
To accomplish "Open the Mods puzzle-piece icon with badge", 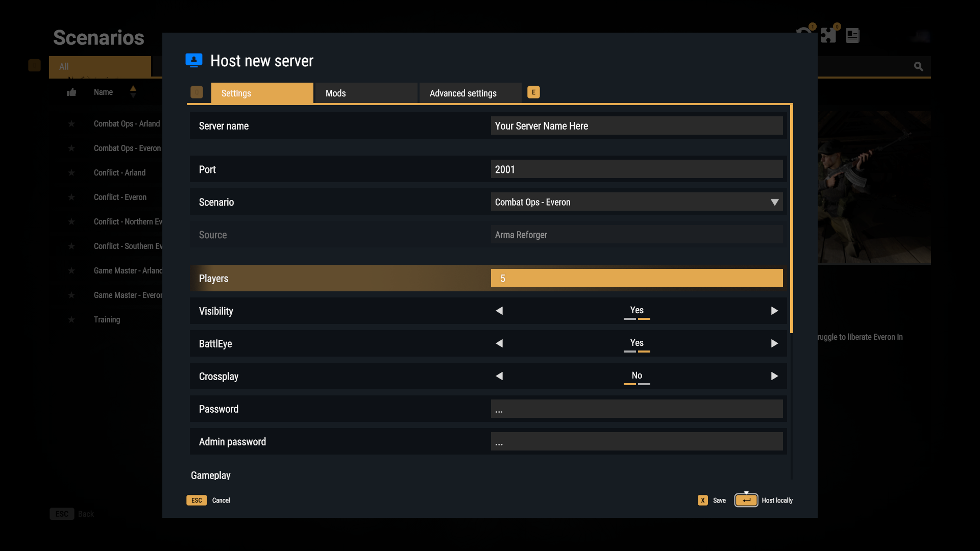I will pyautogui.click(x=829, y=35).
